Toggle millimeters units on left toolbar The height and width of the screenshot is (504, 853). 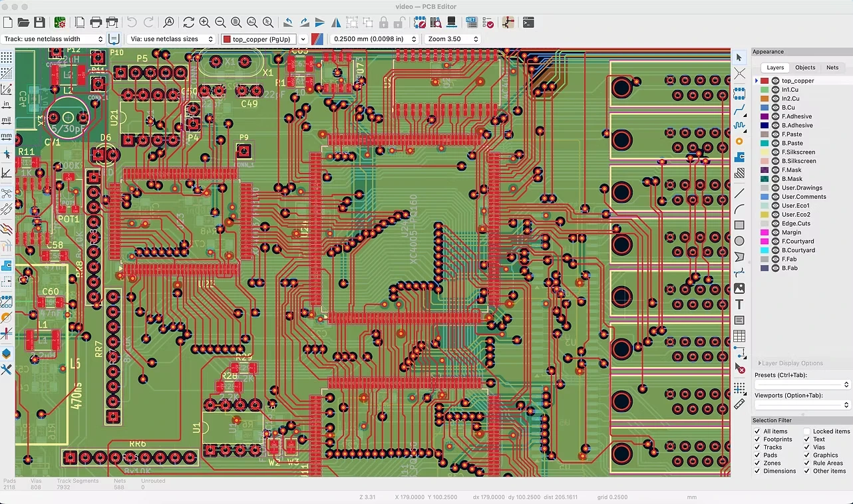pyautogui.click(x=7, y=136)
